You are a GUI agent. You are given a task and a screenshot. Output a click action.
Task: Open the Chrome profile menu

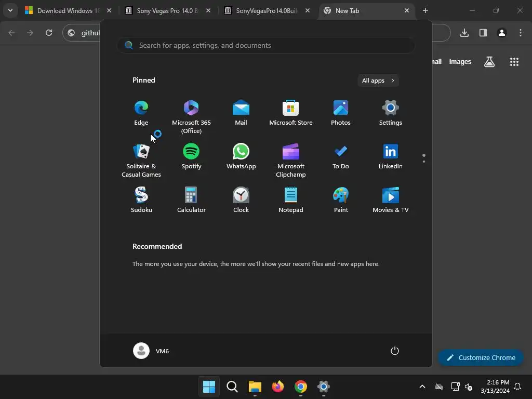502,33
